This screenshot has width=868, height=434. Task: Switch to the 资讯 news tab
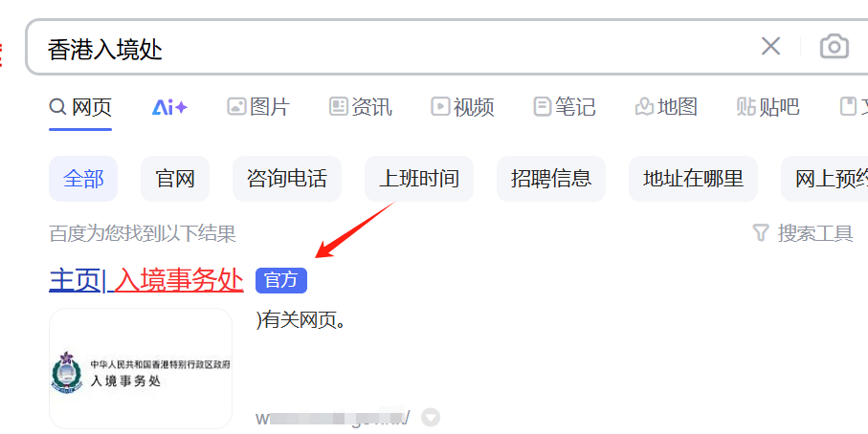point(361,107)
